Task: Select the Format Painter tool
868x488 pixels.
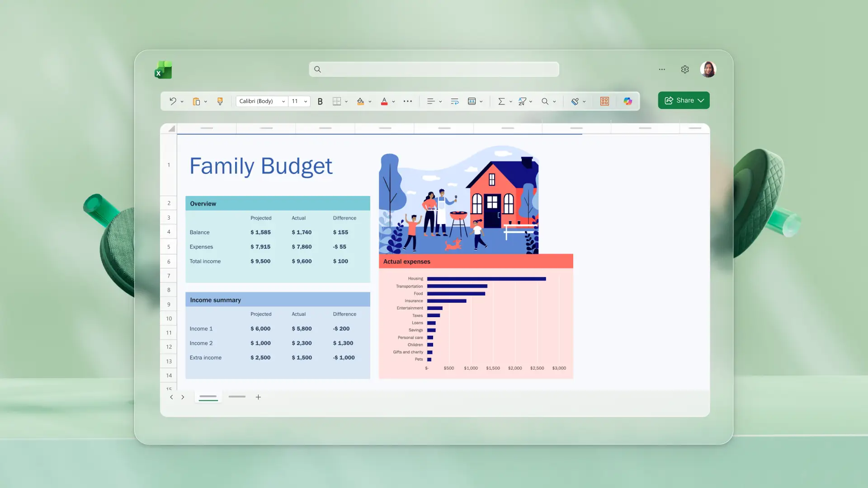Action: tap(220, 101)
